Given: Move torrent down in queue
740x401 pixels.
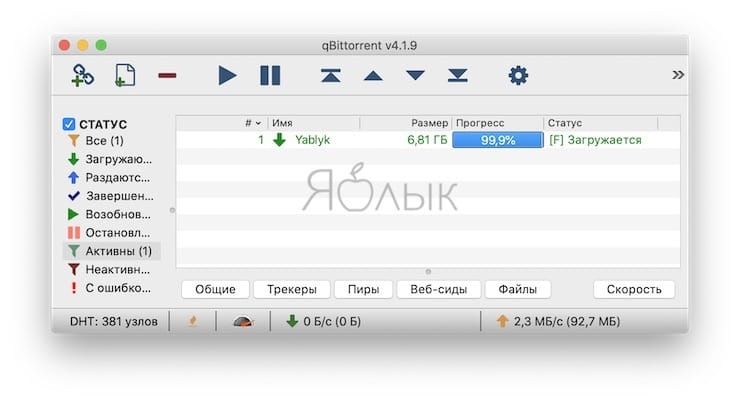Looking at the screenshot, I should click(x=415, y=75).
